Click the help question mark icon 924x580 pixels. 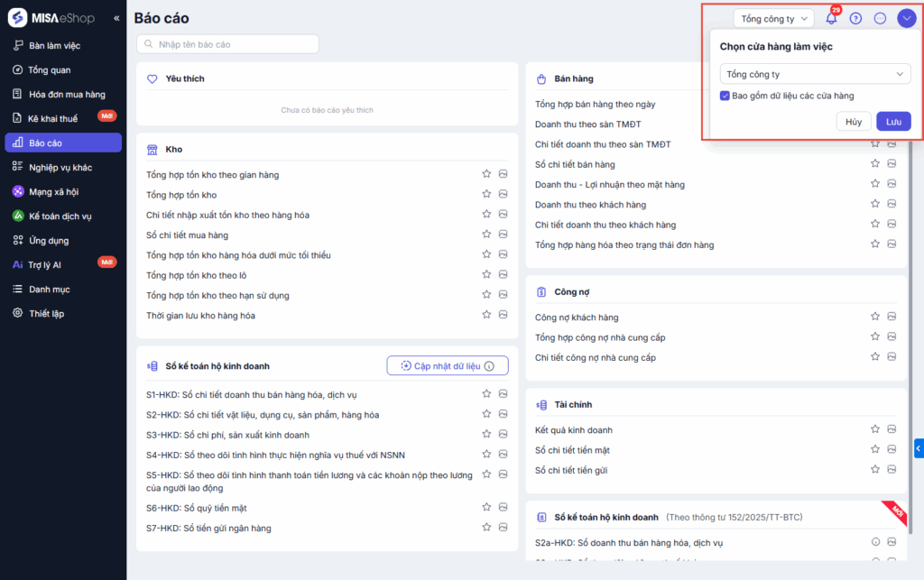tap(855, 18)
